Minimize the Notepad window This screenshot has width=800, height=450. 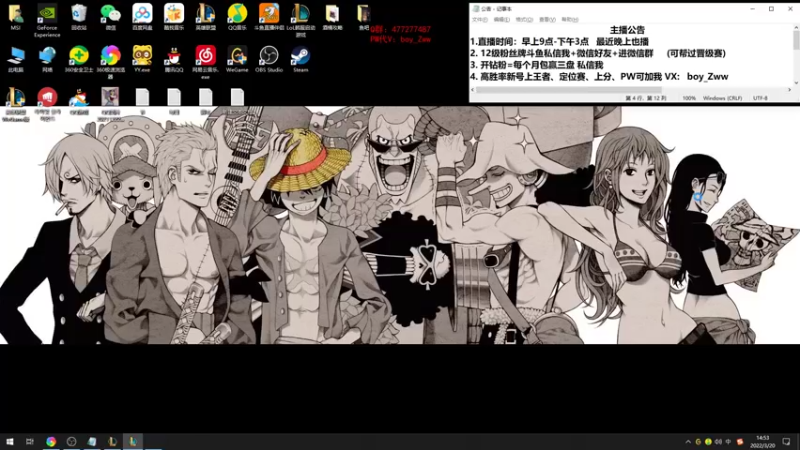(x=753, y=9)
